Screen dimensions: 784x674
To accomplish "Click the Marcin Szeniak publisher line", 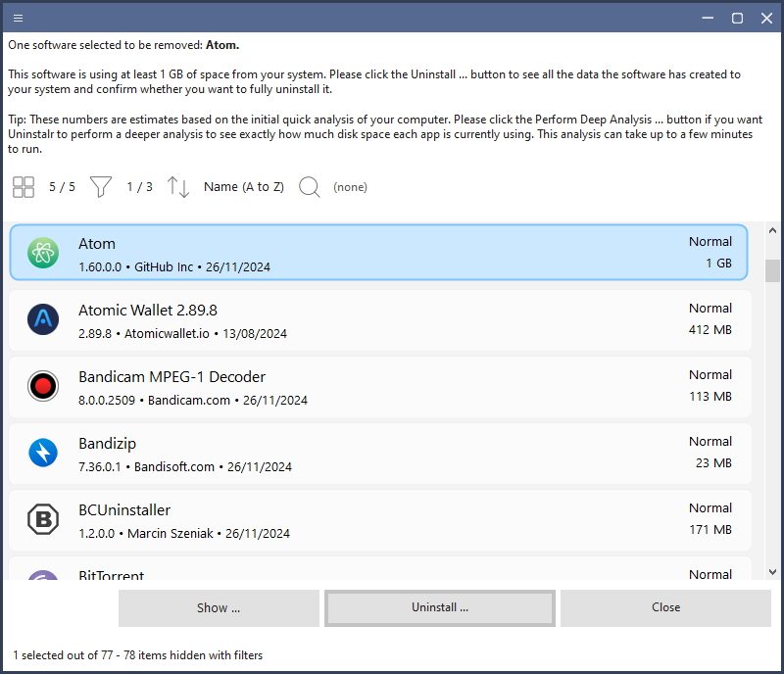I will [x=184, y=534].
